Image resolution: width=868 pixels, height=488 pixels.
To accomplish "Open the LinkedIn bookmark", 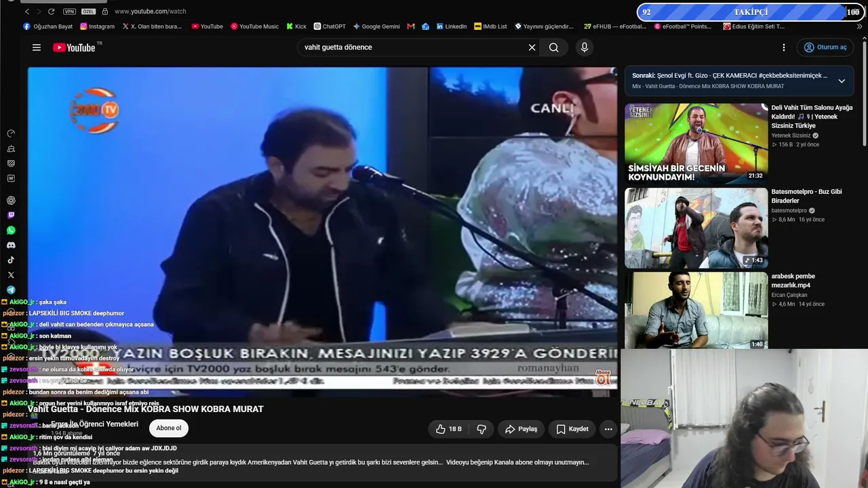I will (452, 26).
